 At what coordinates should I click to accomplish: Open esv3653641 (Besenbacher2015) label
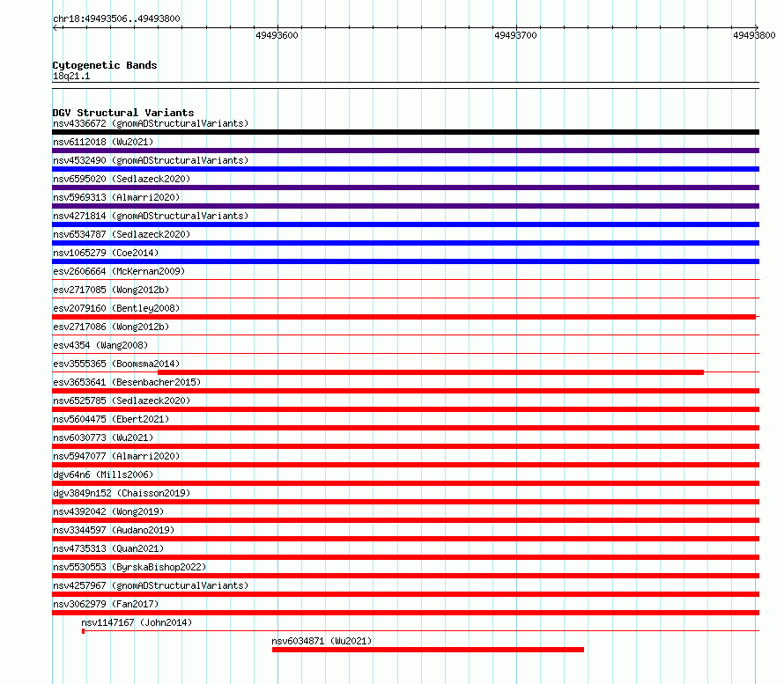(x=127, y=382)
